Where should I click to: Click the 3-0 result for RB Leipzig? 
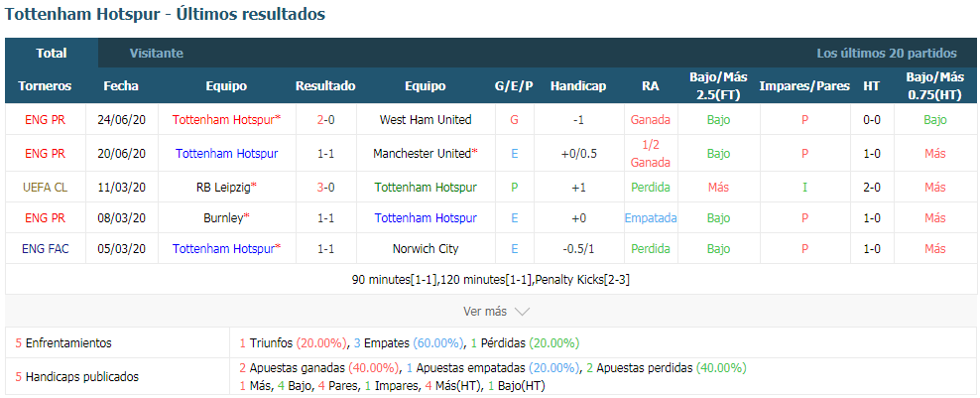(x=325, y=188)
